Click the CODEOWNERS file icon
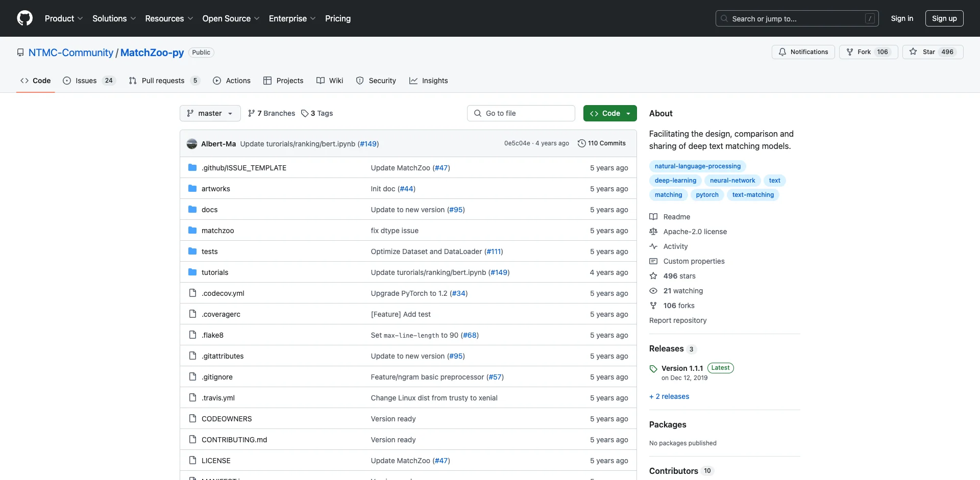 click(x=192, y=418)
